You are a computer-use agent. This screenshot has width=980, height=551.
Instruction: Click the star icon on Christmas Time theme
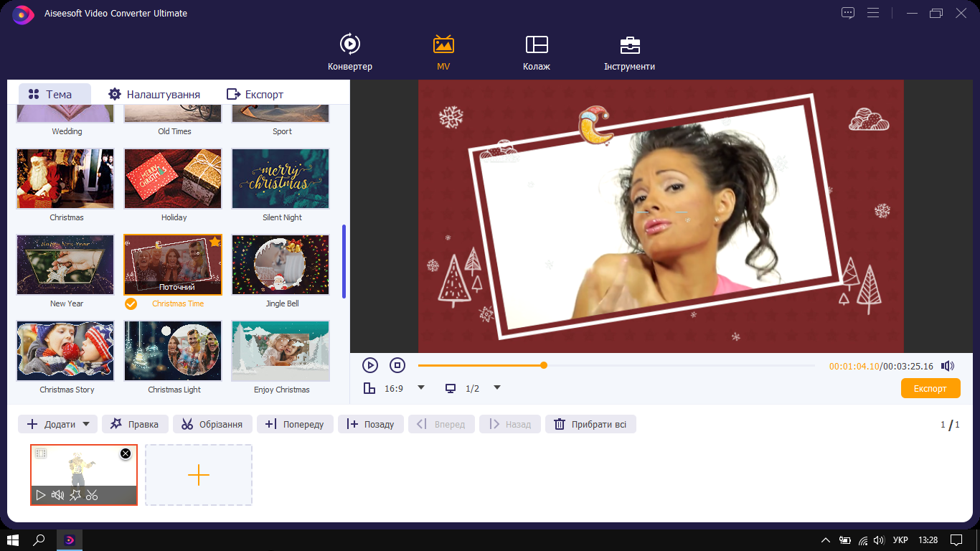[x=215, y=242]
